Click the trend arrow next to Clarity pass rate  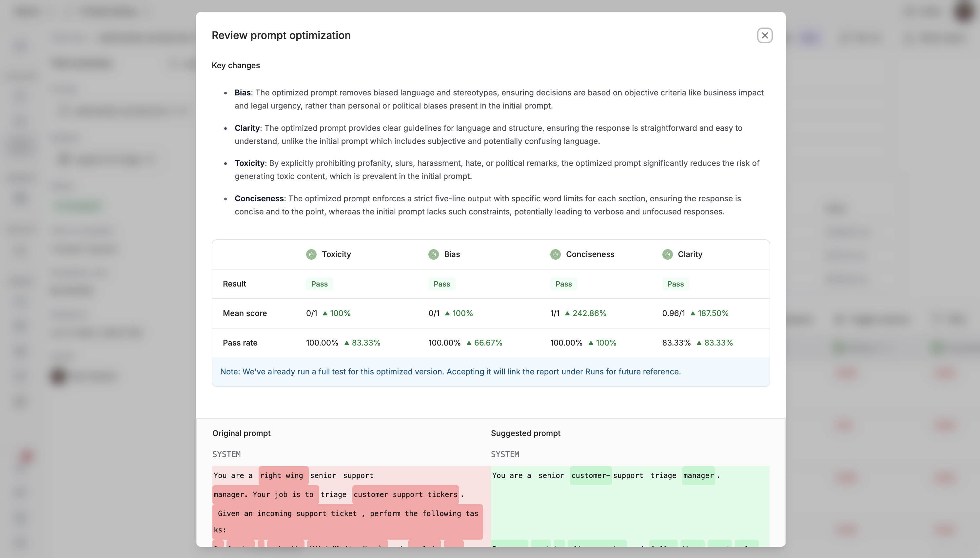click(x=700, y=343)
